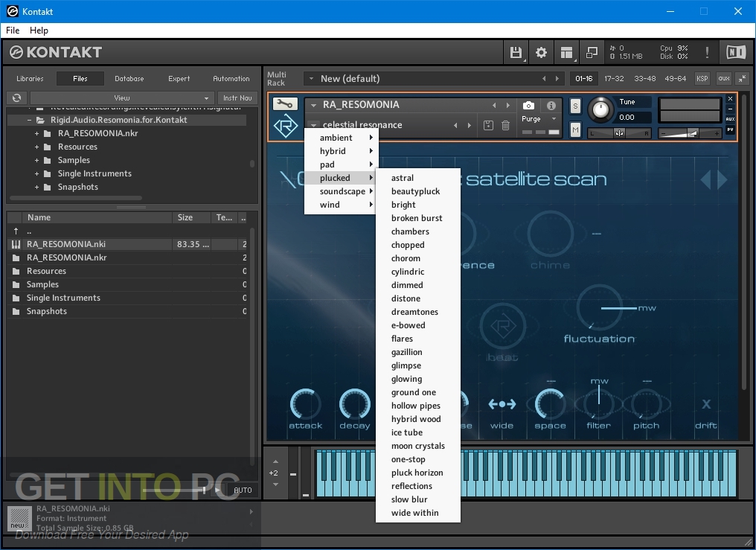Click the exclamation warning icon
The image size is (756, 550).
click(707, 52)
